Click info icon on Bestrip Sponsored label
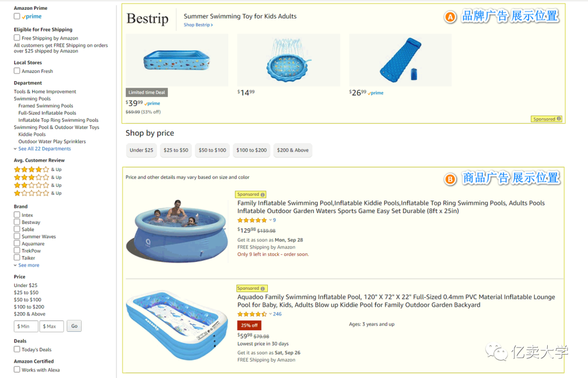Viewport: 588px width, 378px height. (559, 119)
